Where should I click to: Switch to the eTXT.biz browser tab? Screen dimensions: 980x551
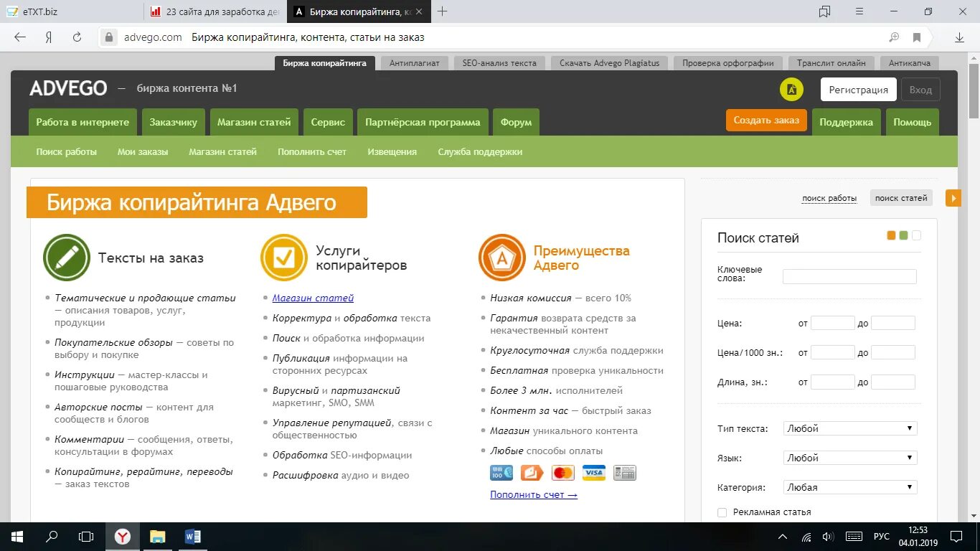(72, 11)
